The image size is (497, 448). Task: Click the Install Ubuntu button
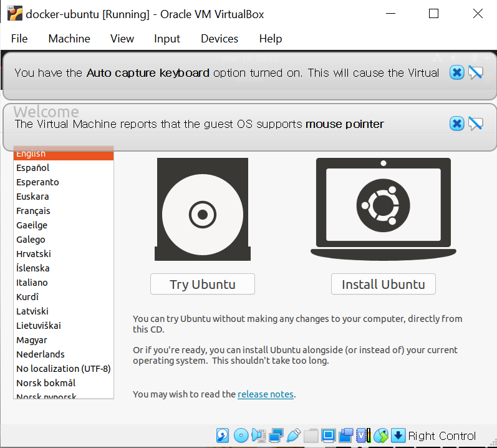[384, 284]
